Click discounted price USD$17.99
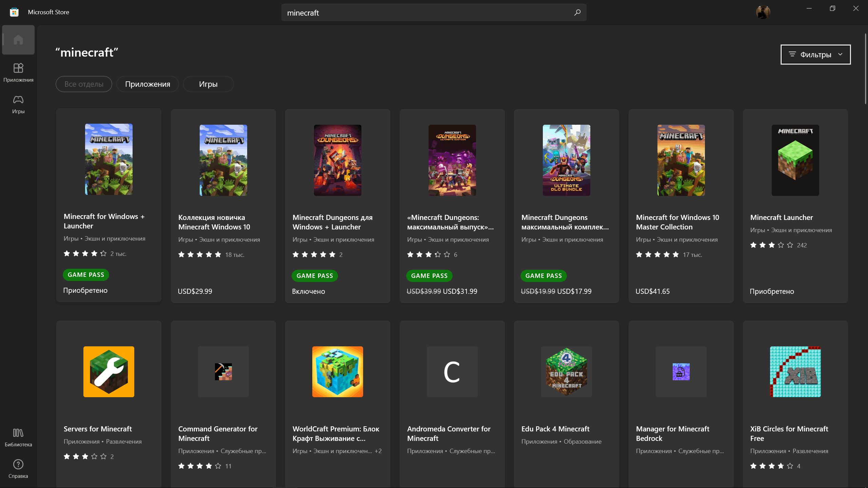The image size is (868, 488). point(574,291)
